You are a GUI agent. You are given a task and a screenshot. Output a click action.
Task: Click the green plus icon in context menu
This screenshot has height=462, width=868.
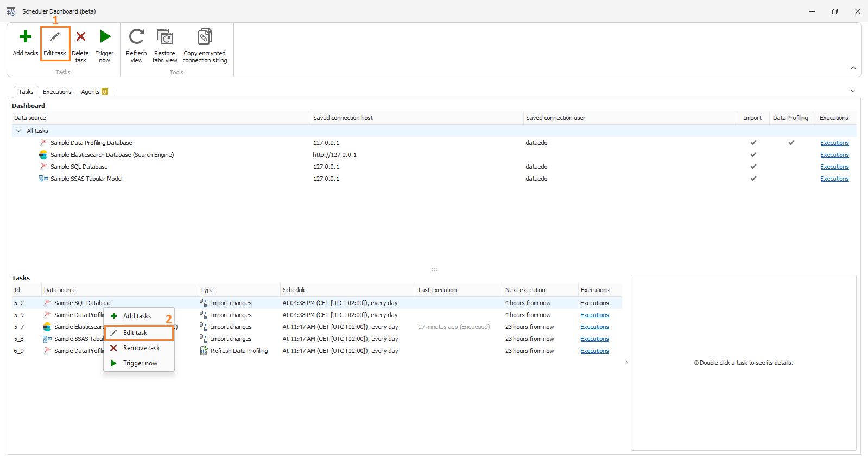pos(114,315)
